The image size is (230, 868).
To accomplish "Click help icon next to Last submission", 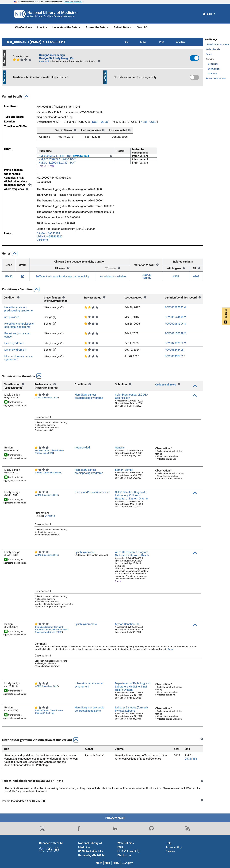I will click(x=103, y=130).
